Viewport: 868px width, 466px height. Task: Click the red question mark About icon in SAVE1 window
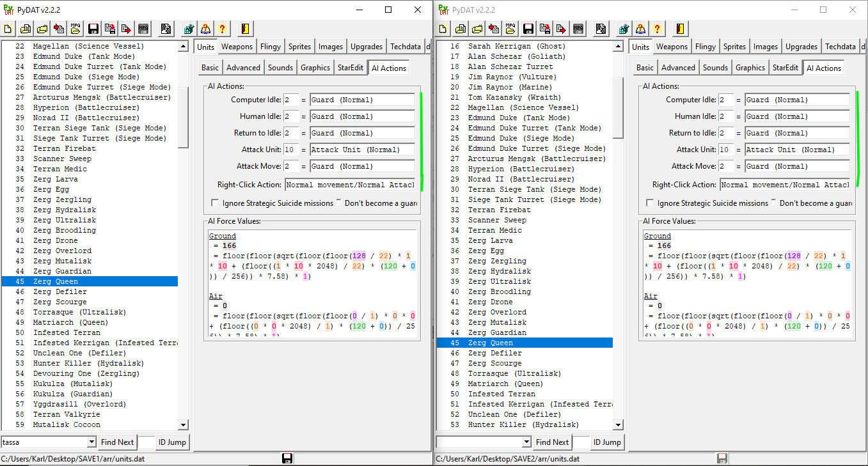coord(222,29)
